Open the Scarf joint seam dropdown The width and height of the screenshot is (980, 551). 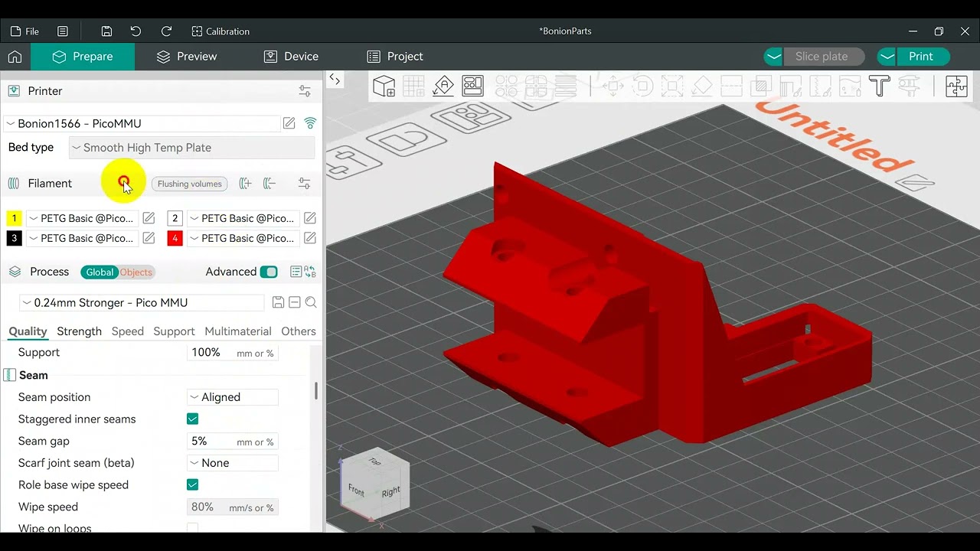(233, 463)
